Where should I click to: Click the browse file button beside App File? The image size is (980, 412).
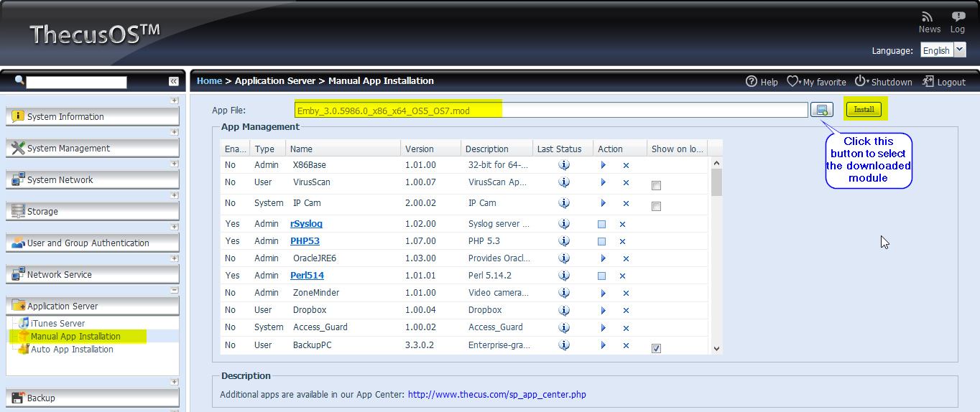click(822, 110)
